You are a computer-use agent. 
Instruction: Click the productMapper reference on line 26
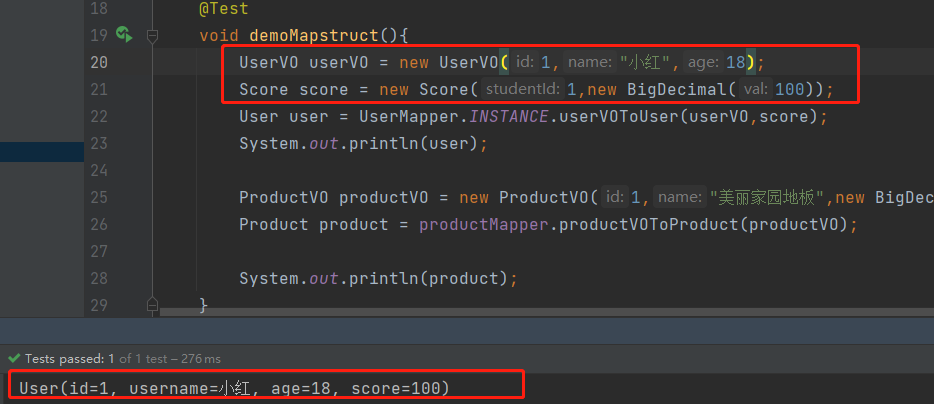click(x=484, y=225)
